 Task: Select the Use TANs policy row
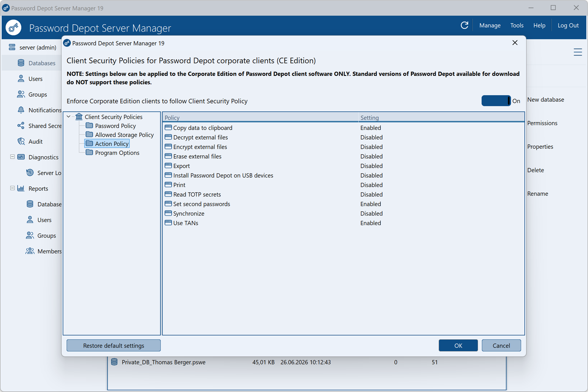343,223
